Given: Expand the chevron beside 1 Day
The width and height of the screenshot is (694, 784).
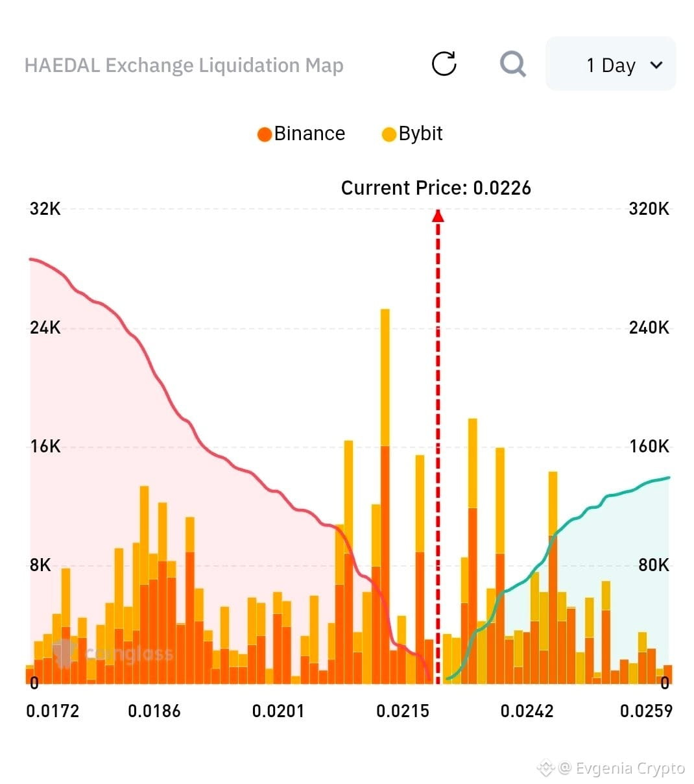Looking at the screenshot, I should point(656,65).
